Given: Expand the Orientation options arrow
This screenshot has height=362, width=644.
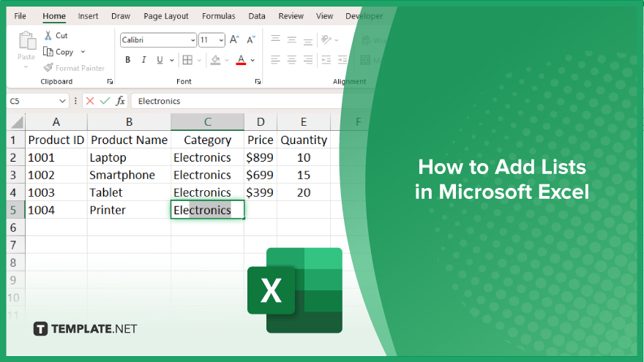Looking at the screenshot, I should tap(337, 40).
